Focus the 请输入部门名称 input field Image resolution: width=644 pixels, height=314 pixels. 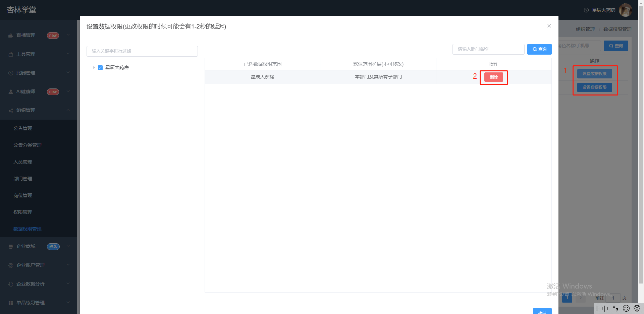click(488, 49)
